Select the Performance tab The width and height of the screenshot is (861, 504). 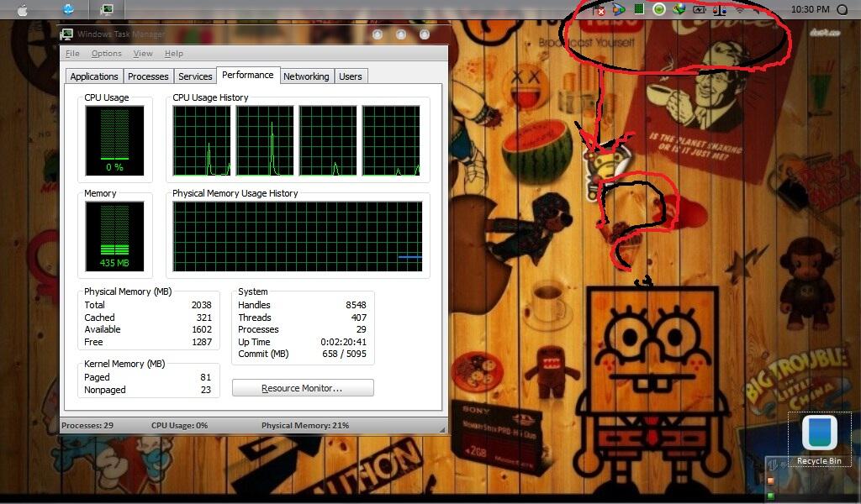point(248,75)
